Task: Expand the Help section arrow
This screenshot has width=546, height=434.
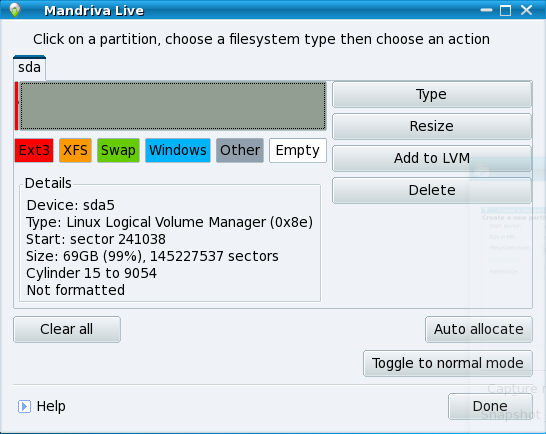Action: [x=24, y=406]
